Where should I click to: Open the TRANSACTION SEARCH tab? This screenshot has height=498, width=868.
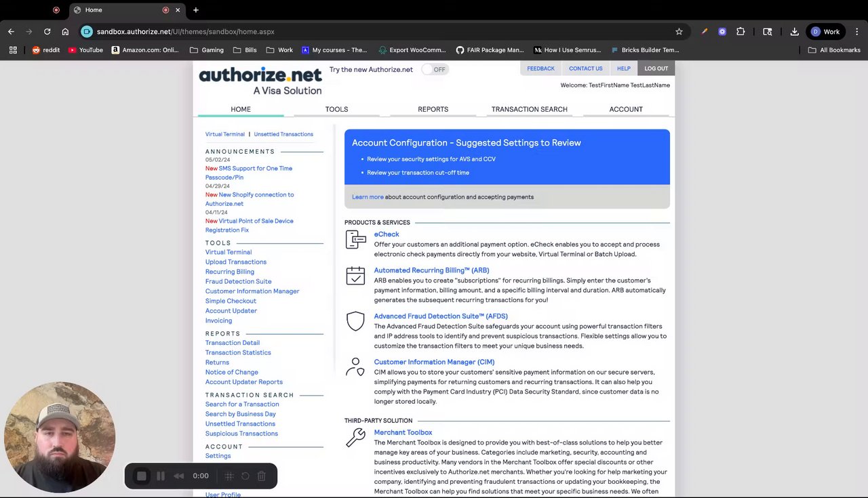click(x=529, y=109)
